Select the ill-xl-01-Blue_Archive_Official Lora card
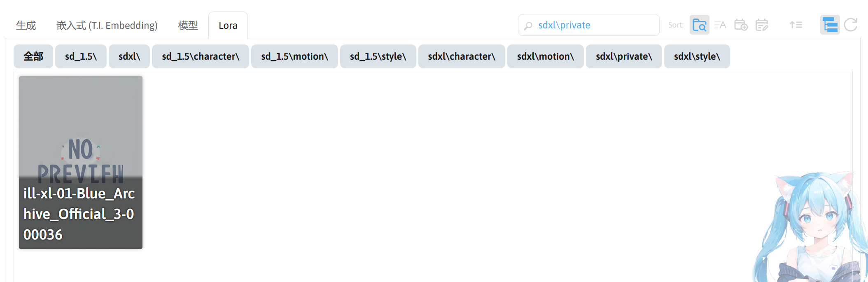868x282 pixels. 81,162
